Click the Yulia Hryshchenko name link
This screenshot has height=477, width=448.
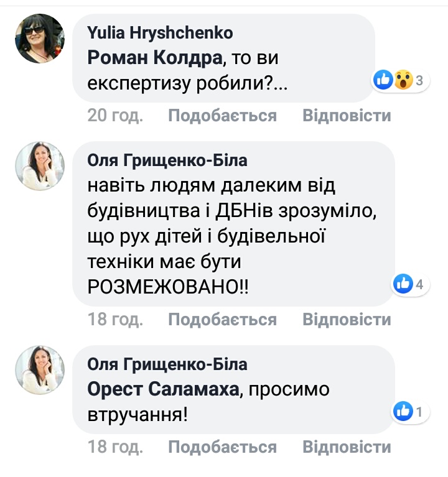click(160, 32)
